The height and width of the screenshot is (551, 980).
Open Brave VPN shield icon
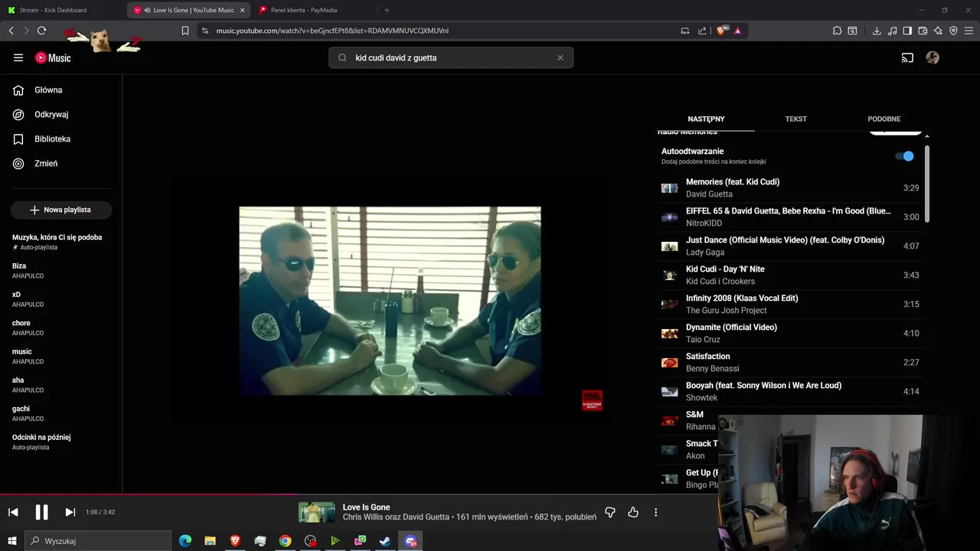pyautogui.click(x=953, y=31)
